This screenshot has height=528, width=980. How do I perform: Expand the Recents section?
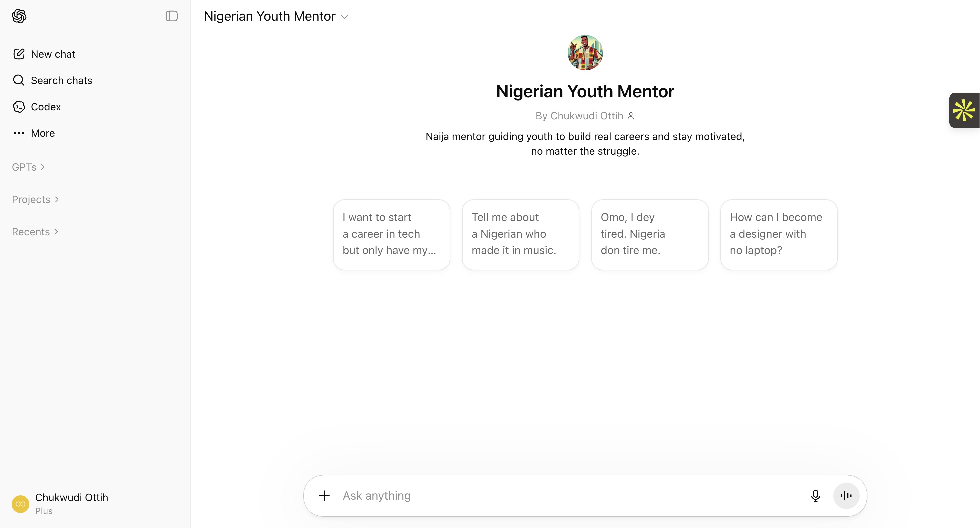point(35,232)
